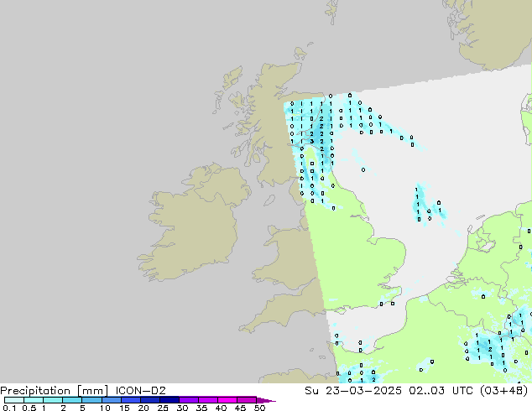This screenshot has height=411, width=532.
Task: Click the legend value "15"
Action: pos(124,408)
